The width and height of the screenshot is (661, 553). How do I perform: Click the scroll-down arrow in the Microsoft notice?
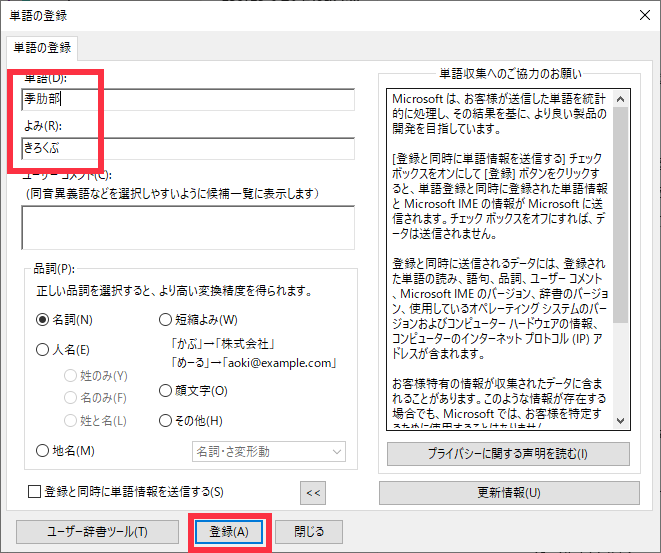621,421
